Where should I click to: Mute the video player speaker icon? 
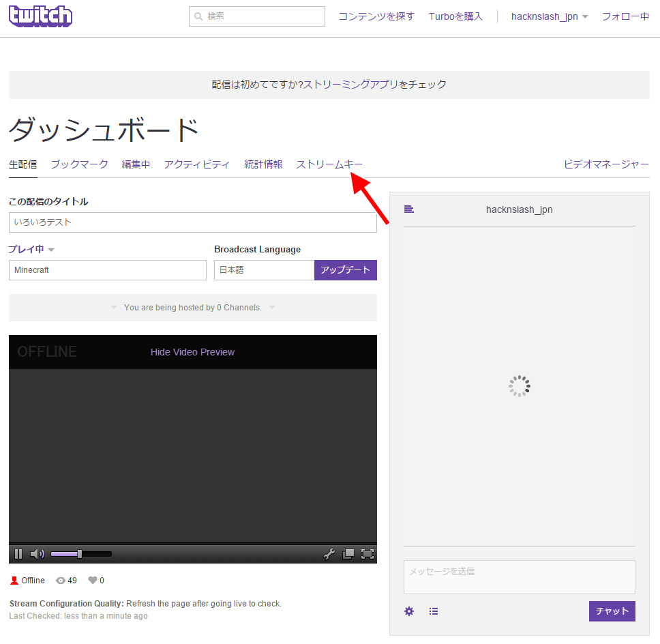point(37,554)
